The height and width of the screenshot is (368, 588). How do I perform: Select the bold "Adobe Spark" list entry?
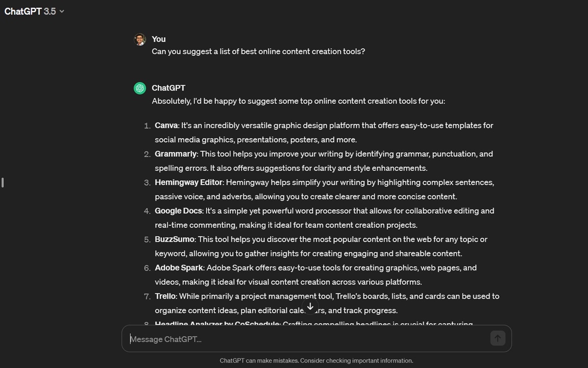point(179,268)
